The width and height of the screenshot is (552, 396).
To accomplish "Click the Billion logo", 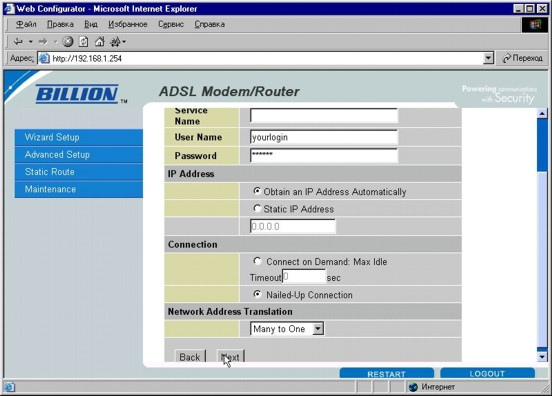I will tap(77, 94).
